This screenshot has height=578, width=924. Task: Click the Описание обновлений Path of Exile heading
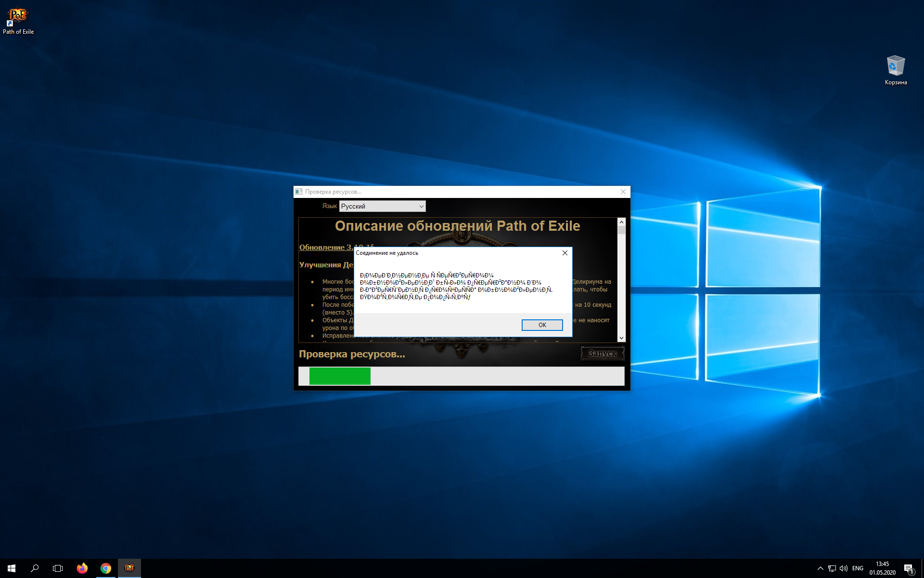tap(458, 226)
